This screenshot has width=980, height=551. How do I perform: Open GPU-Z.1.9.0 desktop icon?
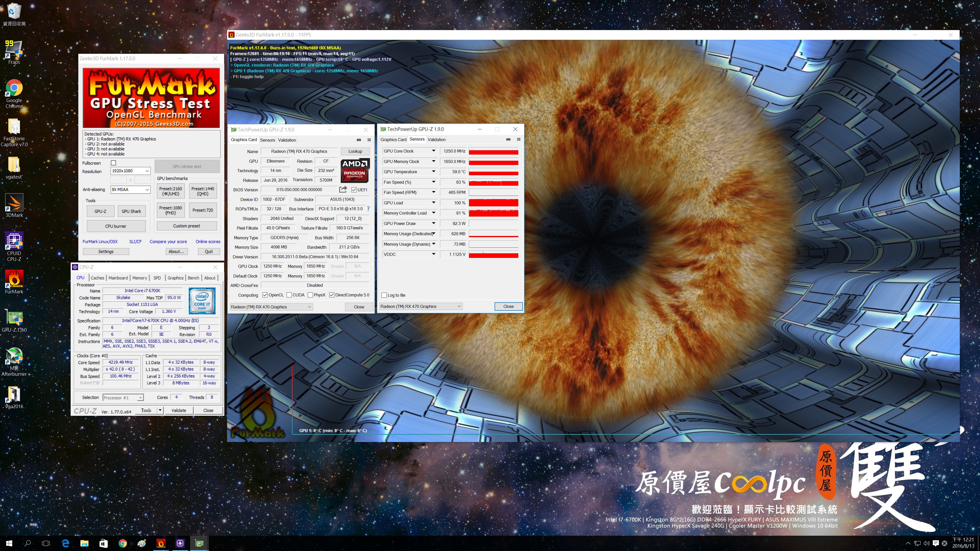click(14, 320)
